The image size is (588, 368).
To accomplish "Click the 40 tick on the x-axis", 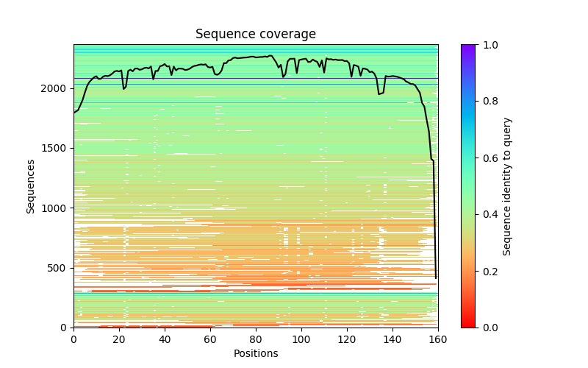I will 165,339.
